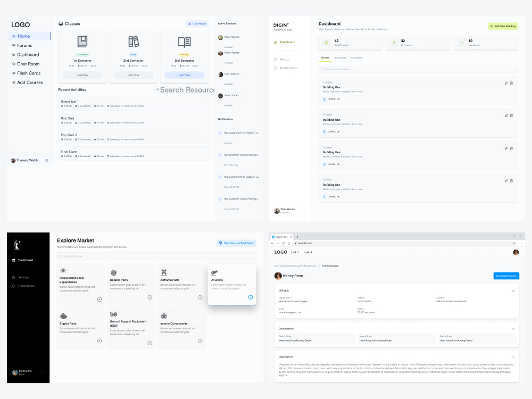Click the settings icon beside Theresa Webb

[x=47, y=161]
